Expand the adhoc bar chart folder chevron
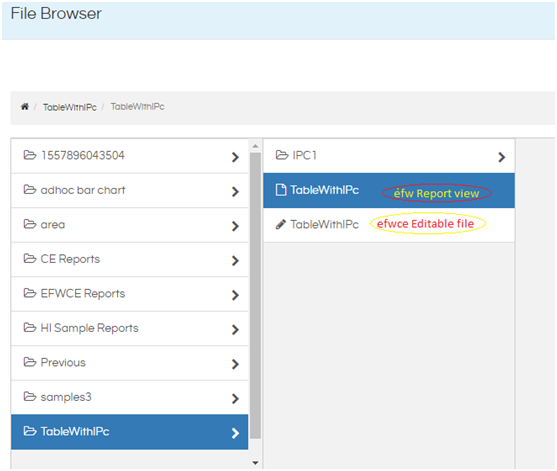Viewport: 557px width, 471px height. coord(235,191)
